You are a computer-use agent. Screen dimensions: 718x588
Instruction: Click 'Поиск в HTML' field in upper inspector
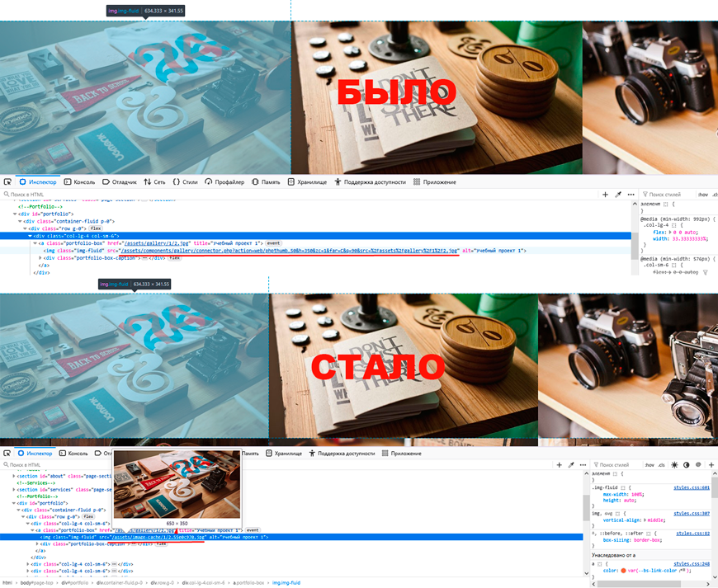point(298,195)
